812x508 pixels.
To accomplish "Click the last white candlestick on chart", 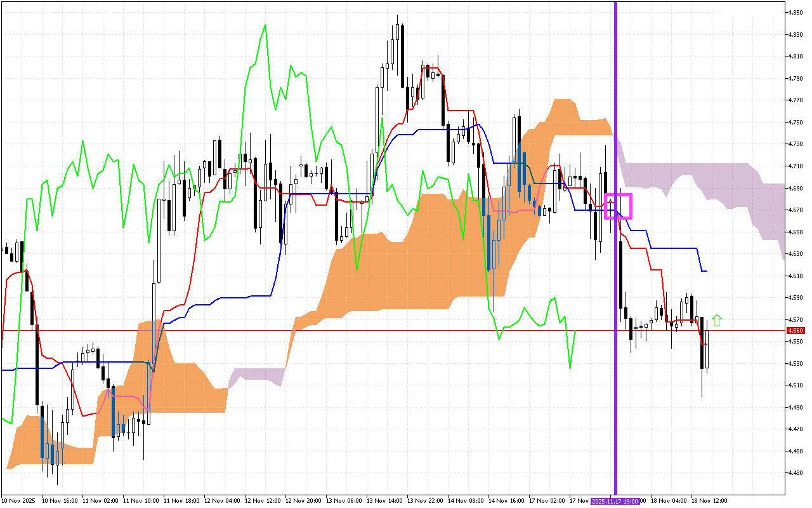I will click(x=707, y=349).
